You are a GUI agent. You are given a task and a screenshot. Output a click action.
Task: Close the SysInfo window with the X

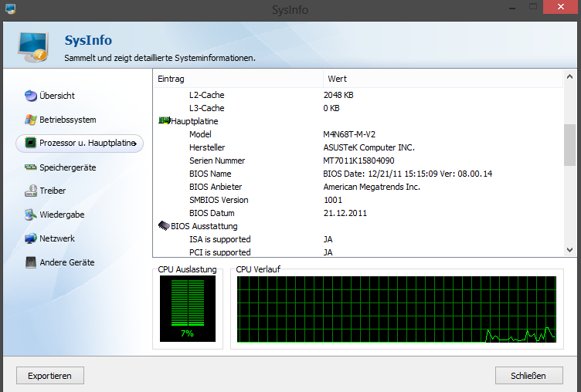[561, 7]
